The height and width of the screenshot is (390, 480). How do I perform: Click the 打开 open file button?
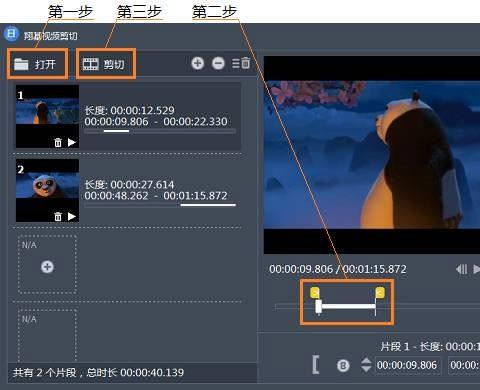pos(37,64)
